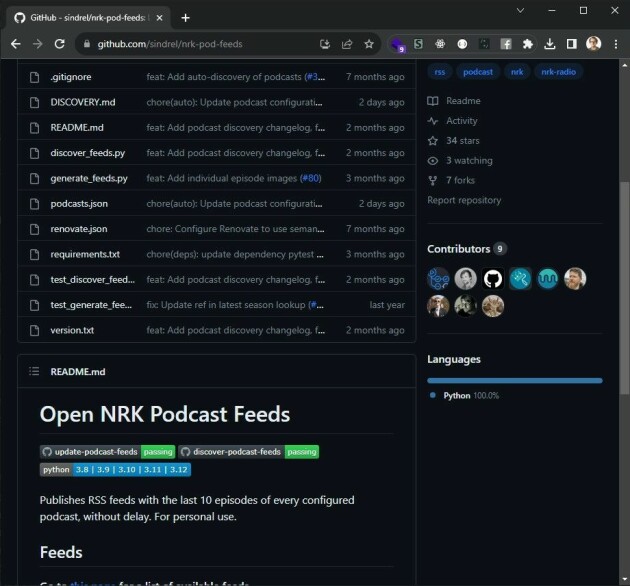Jump to Readme in the sidebar

tap(454, 100)
